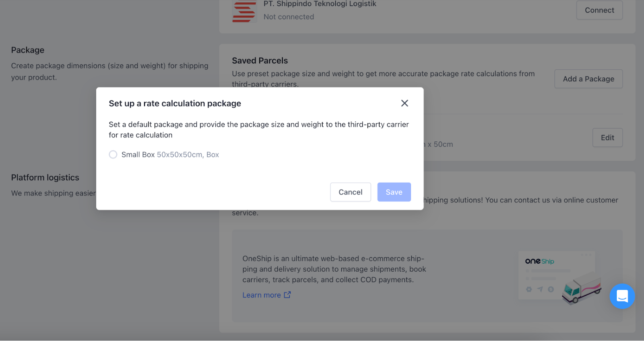Click the paper plane icon in OneShip illustration
644x341 pixels.
point(540,289)
